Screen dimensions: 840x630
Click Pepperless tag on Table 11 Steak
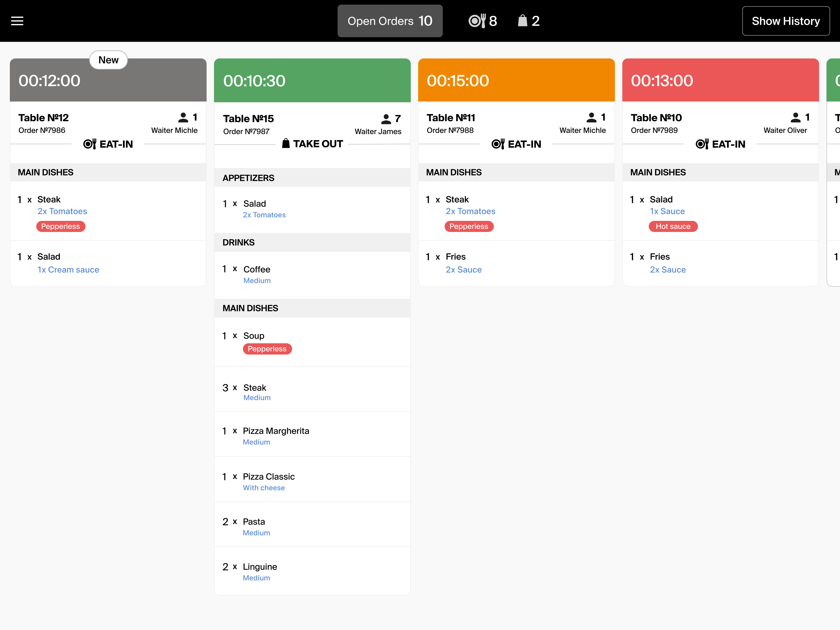(469, 226)
